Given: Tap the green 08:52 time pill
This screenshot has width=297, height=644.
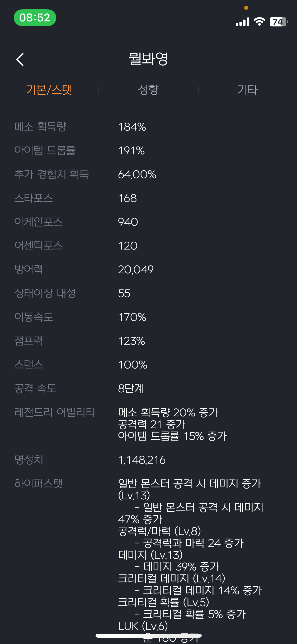Looking at the screenshot, I should 35,18.
